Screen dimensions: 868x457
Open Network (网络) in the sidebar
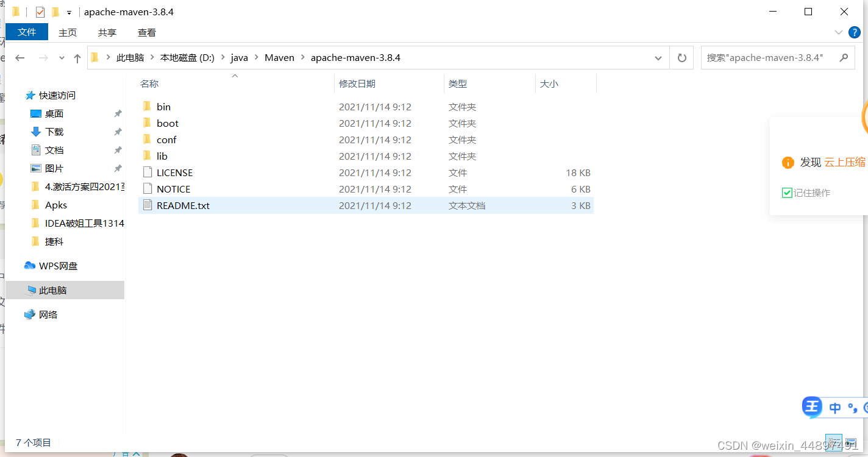(41, 315)
